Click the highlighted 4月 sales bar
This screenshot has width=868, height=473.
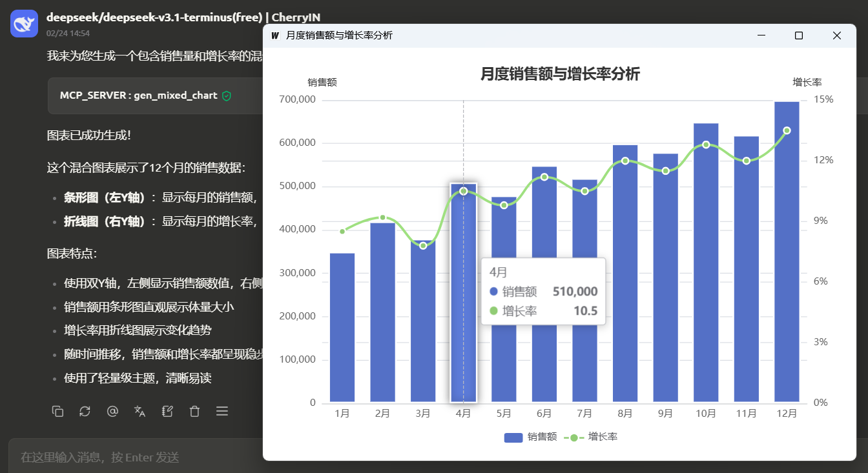463,293
